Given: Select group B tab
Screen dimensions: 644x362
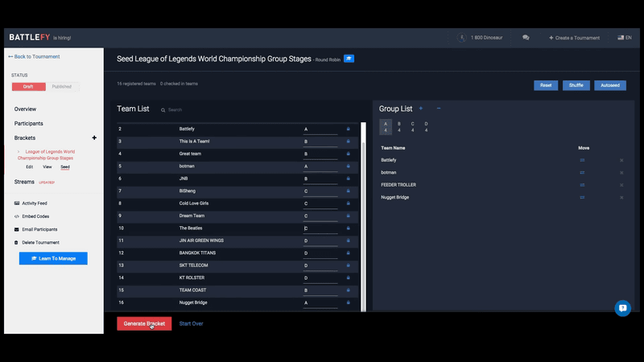Looking at the screenshot, I should click(x=398, y=127).
